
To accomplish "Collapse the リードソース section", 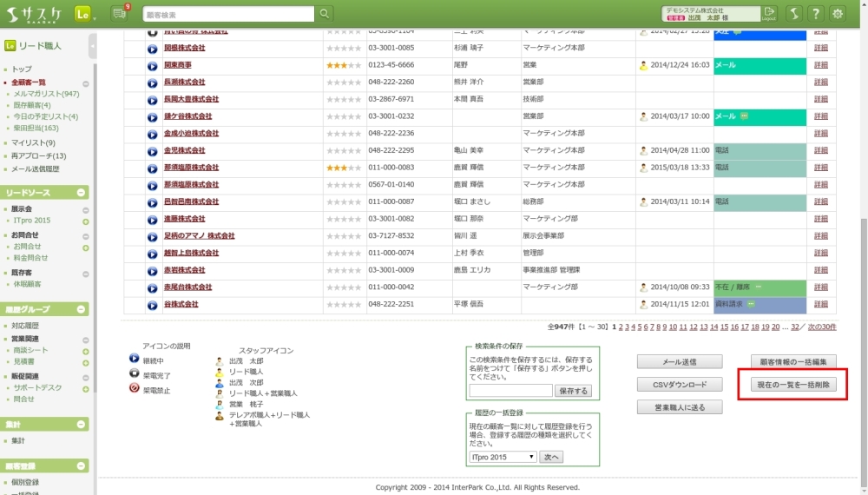I will click(82, 193).
